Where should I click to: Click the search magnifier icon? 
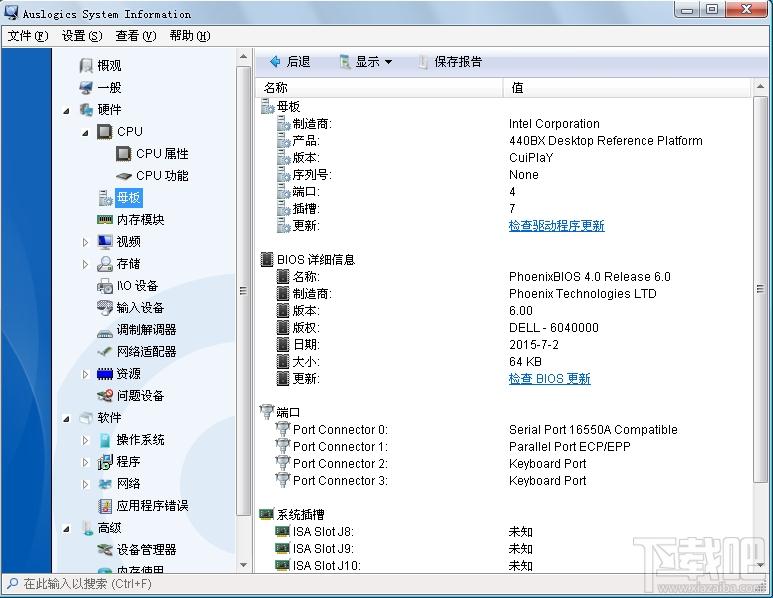tap(12, 583)
